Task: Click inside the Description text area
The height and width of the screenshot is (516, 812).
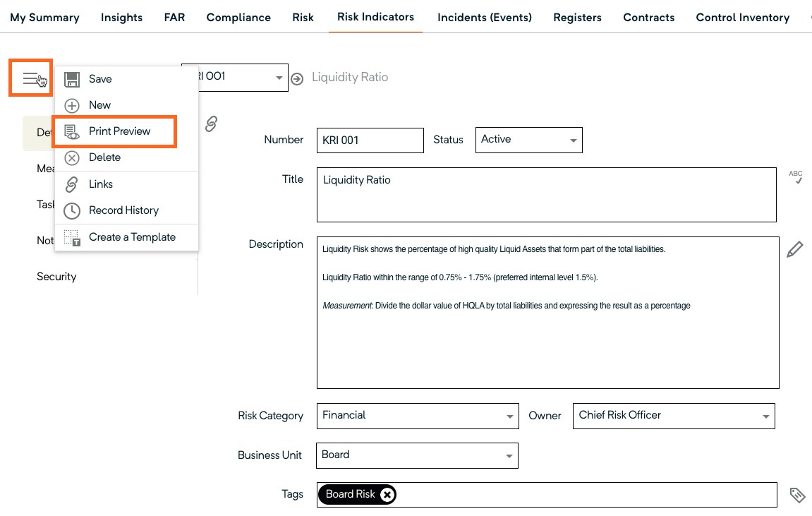Action: coord(548,313)
